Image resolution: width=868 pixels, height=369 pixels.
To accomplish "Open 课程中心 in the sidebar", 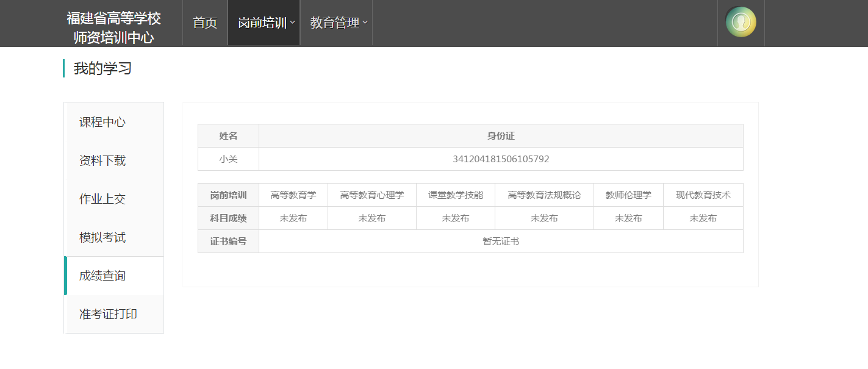I will [102, 122].
